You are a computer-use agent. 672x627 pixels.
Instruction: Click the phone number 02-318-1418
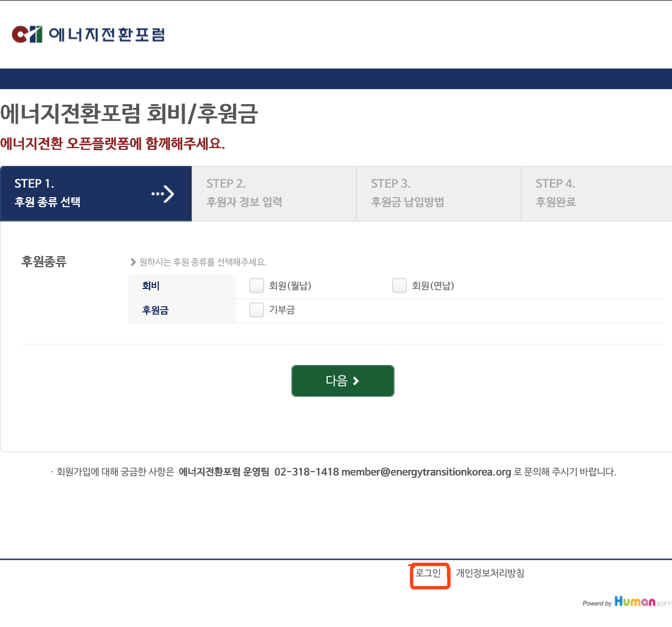tap(306, 472)
